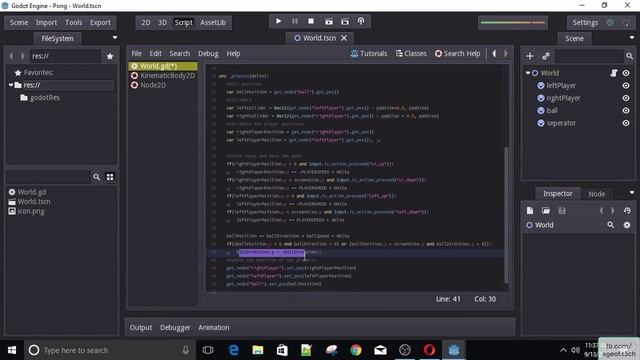Toggle seperator node visibility

[626, 123]
